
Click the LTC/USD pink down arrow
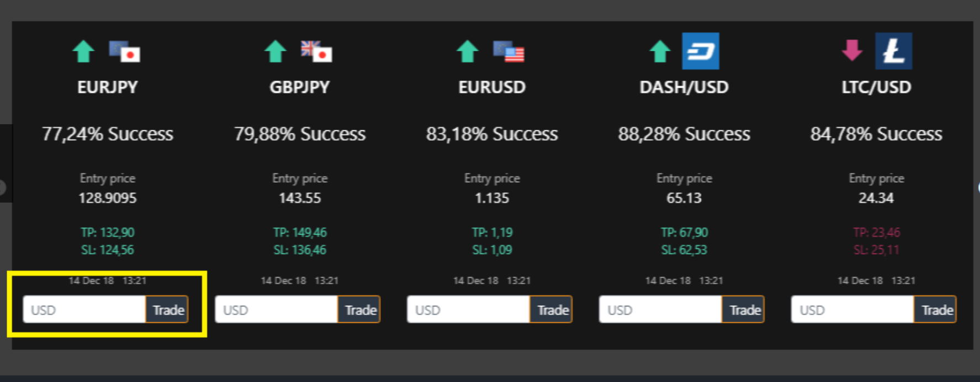852,50
